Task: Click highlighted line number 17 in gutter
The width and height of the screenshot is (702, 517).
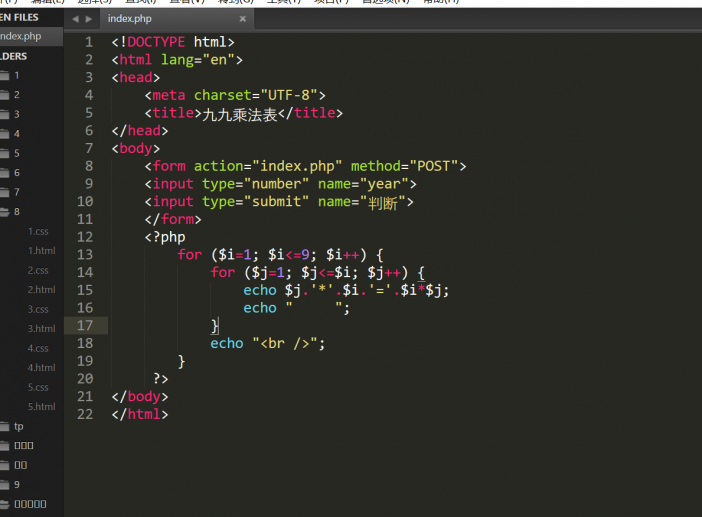Action: click(85, 325)
